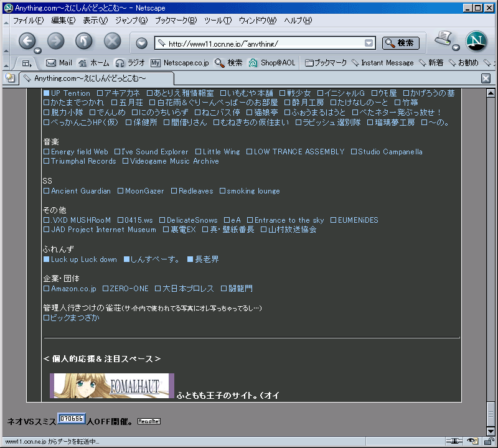Image resolution: width=498 pixels, height=448 pixels.
Task: Collapse the navigation toolbar using its grippy
Action: pos(6,42)
